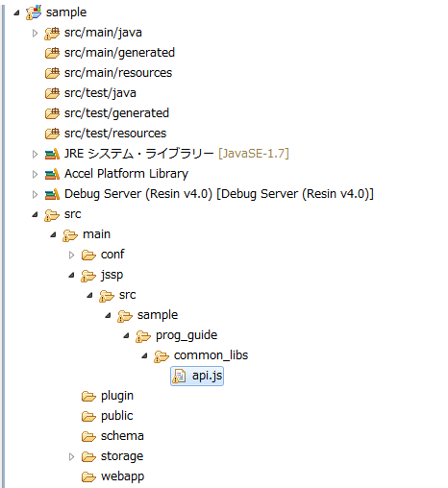Click the JRE system library icon
448x488 pixels.
52,154
